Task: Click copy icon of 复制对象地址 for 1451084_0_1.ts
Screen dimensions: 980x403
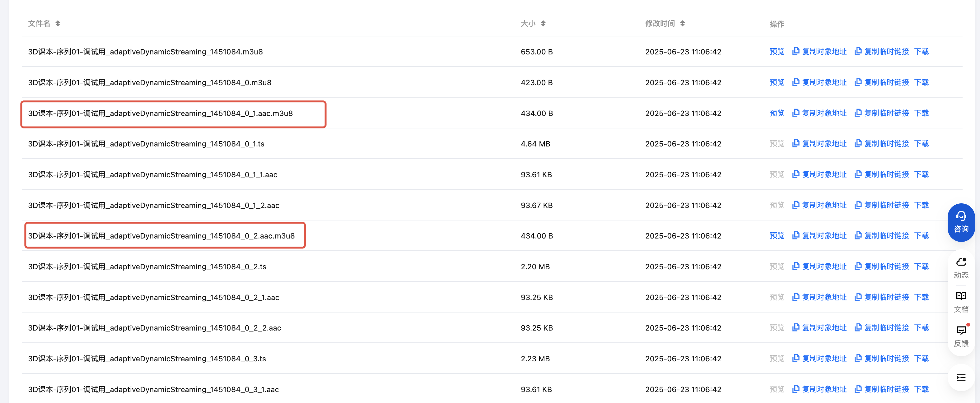Action: pos(796,144)
